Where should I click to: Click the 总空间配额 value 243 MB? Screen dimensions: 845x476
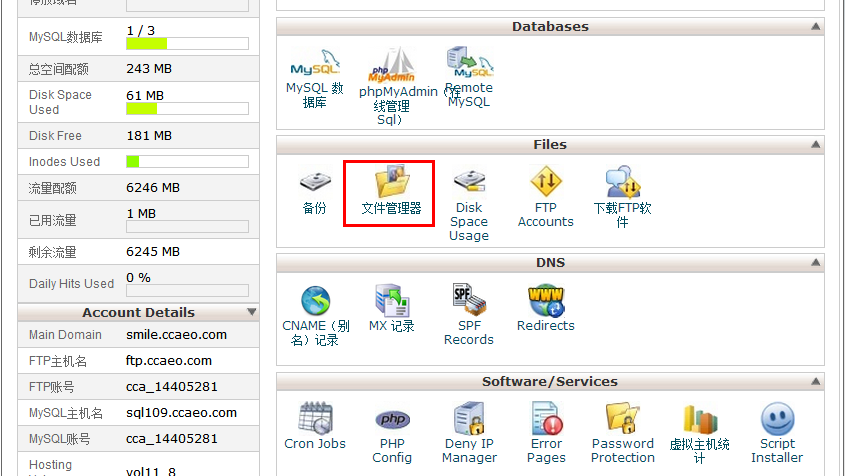click(149, 69)
